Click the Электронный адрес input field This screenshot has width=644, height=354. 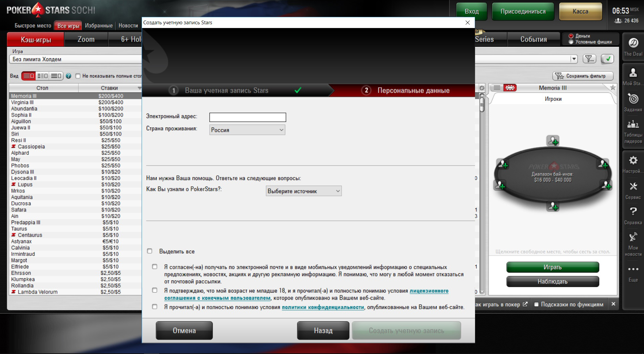pyautogui.click(x=247, y=117)
